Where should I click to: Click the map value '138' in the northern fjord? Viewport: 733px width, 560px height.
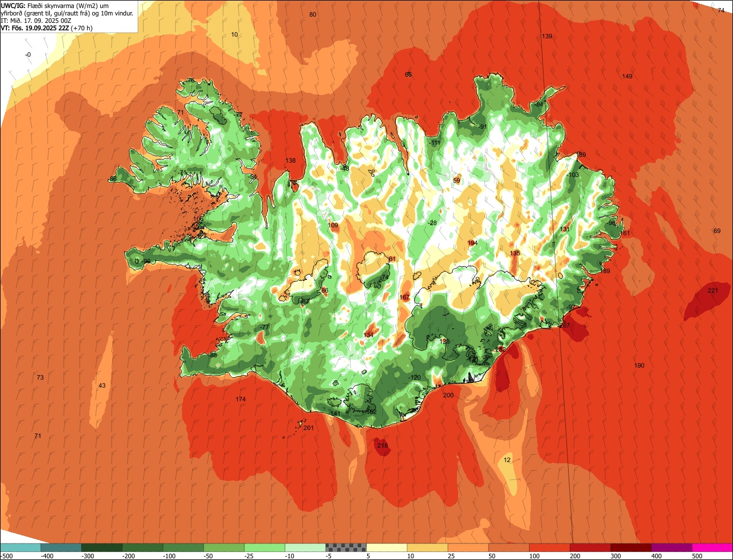291,160
